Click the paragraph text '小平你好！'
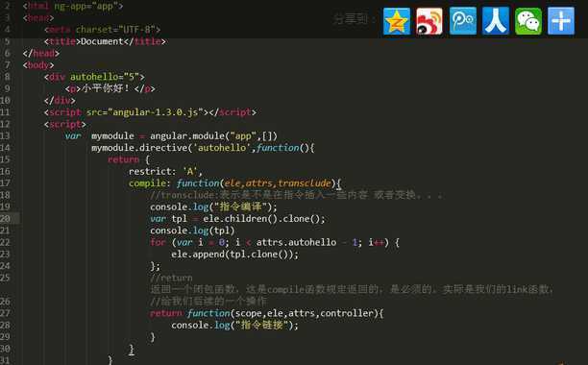The image size is (588, 365). (x=105, y=88)
